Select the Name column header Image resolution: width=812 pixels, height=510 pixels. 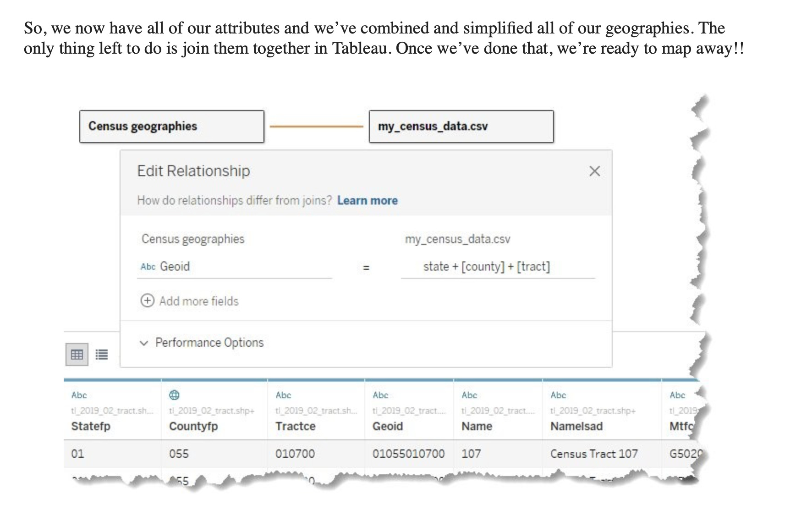[x=477, y=426]
